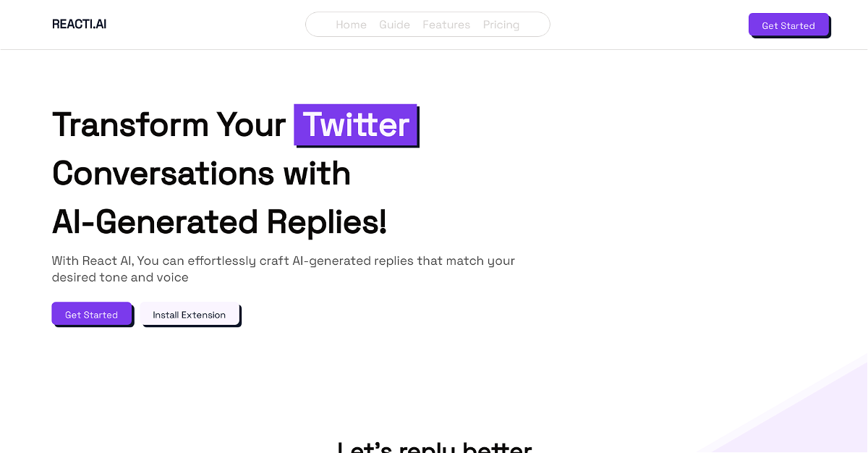
Task: Click the Install Extension button
Action: coord(190,315)
